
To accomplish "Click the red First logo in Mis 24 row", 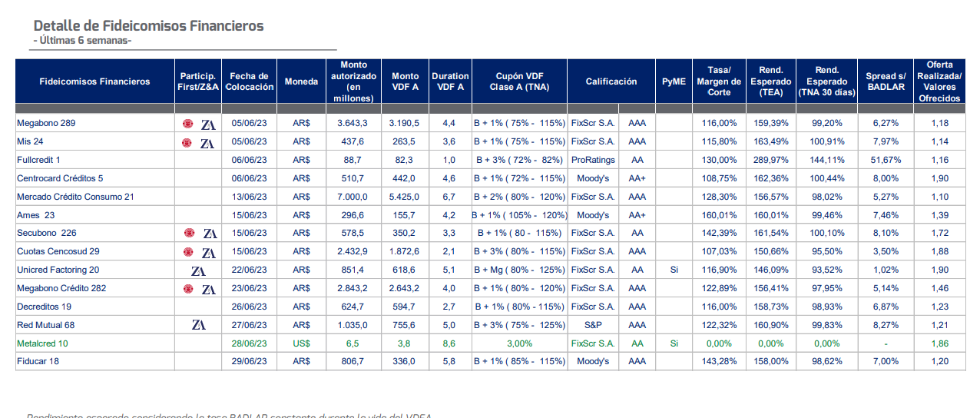I will click(x=187, y=142).
